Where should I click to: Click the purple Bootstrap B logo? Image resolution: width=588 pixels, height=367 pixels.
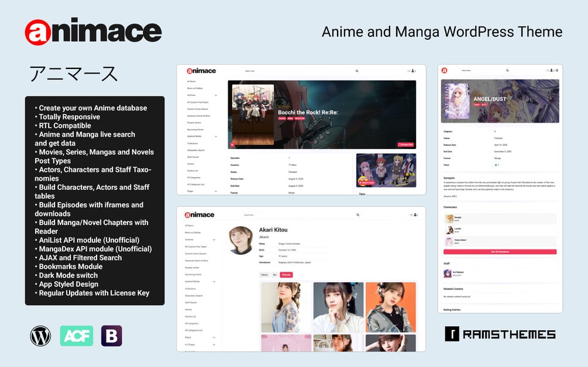(x=111, y=335)
